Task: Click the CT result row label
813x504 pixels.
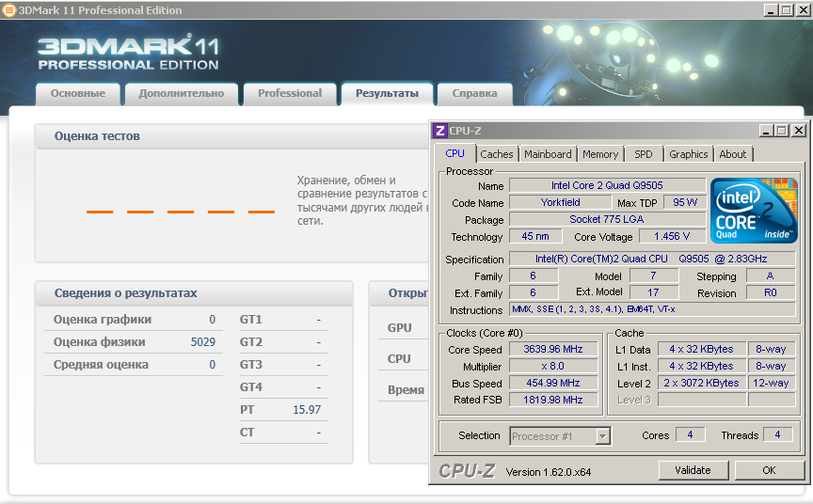Action: point(247,432)
